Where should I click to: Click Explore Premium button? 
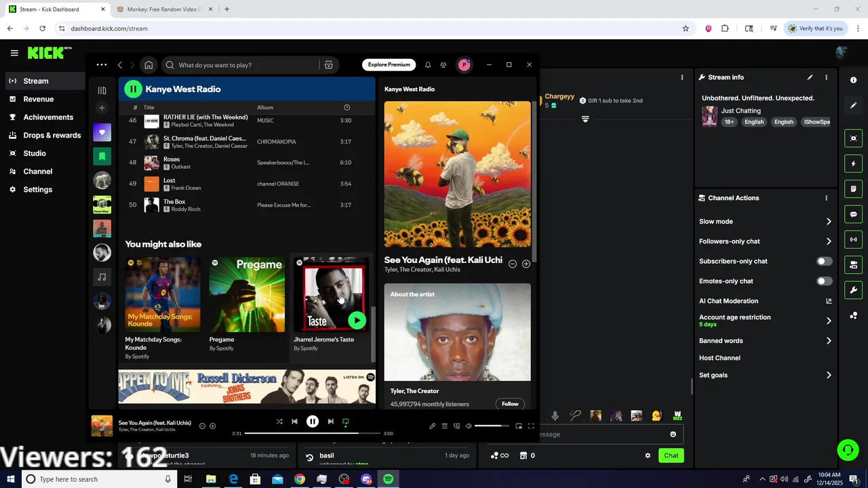point(389,64)
